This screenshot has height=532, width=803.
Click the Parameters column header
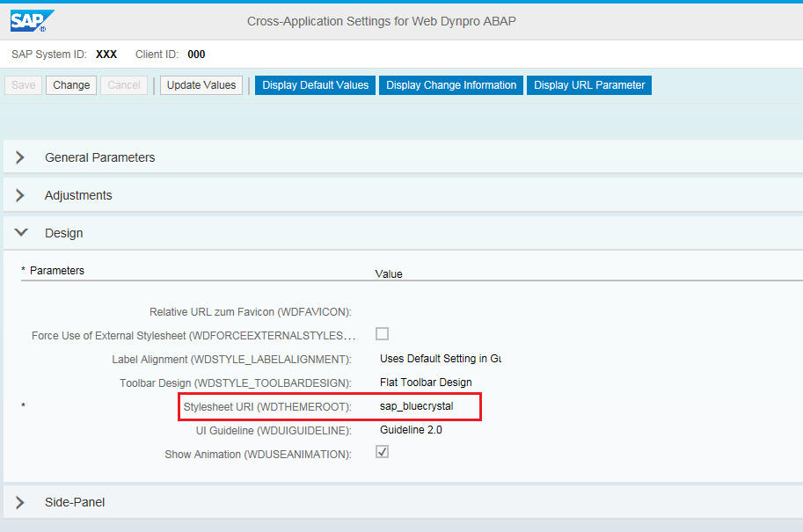57,270
